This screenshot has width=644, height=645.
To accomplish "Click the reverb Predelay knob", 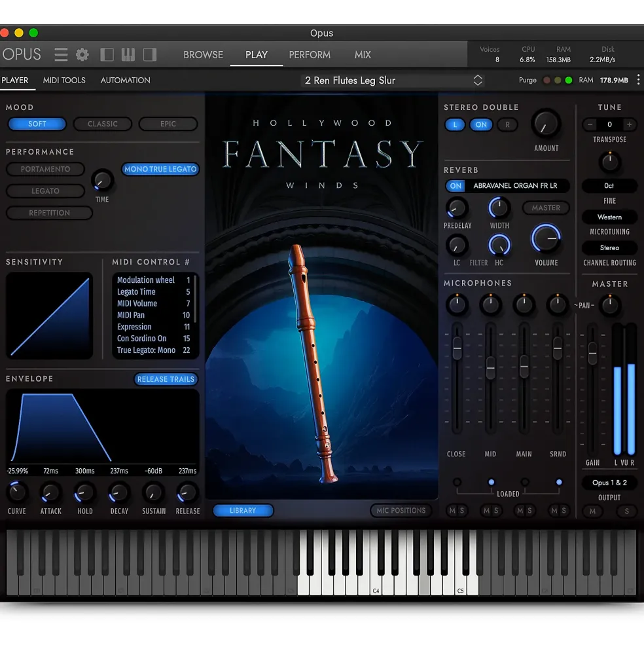I will pyautogui.click(x=457, y=208).
